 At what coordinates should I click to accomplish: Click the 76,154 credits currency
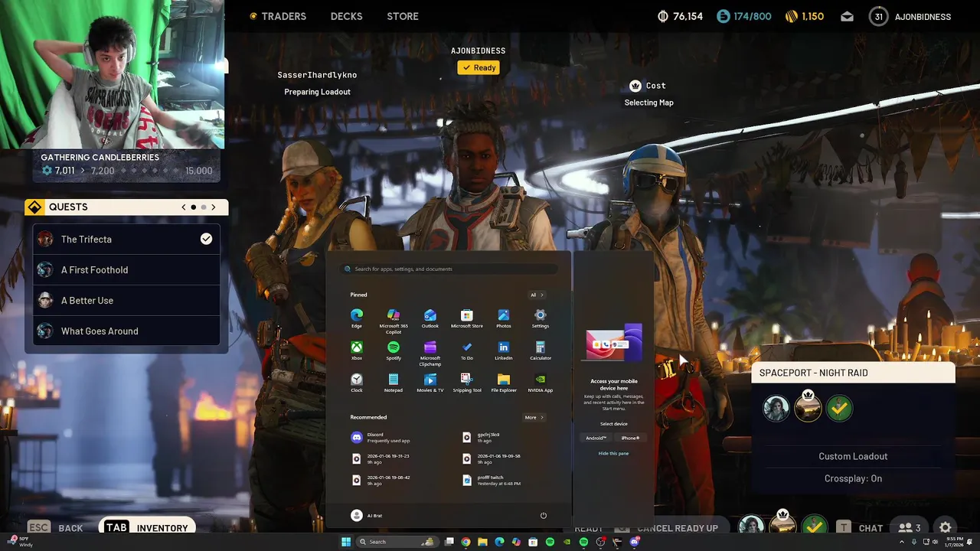coord(680,16)
